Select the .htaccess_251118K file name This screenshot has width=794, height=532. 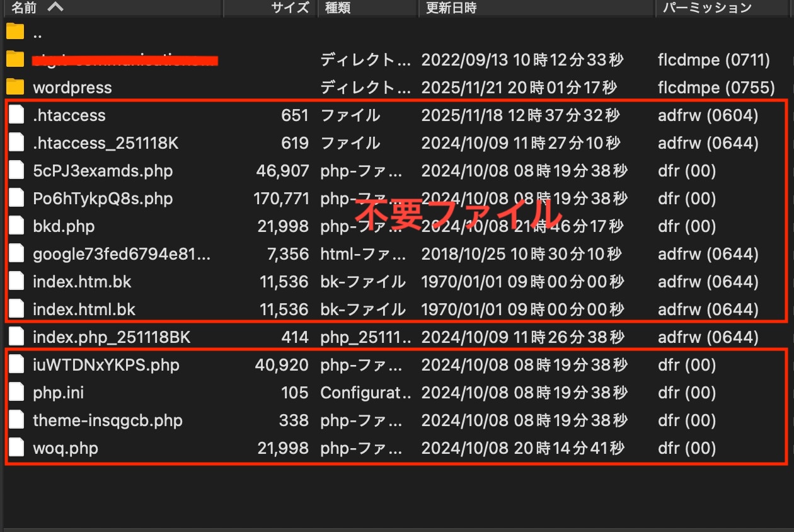click(106, 143)
